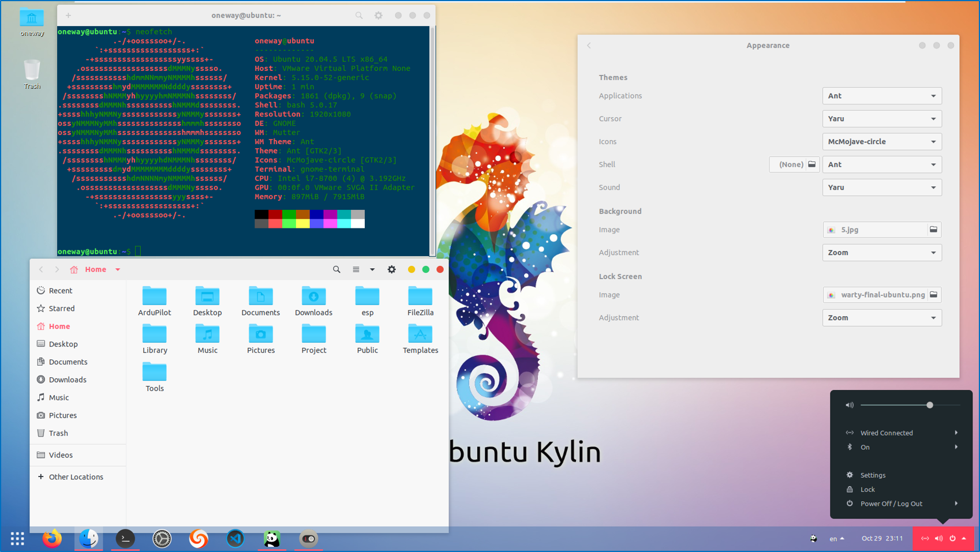Screen dimensions: 980x552
Task: Open Lock Screen Adjustment dropdown
Action: [x=882, y=318]
